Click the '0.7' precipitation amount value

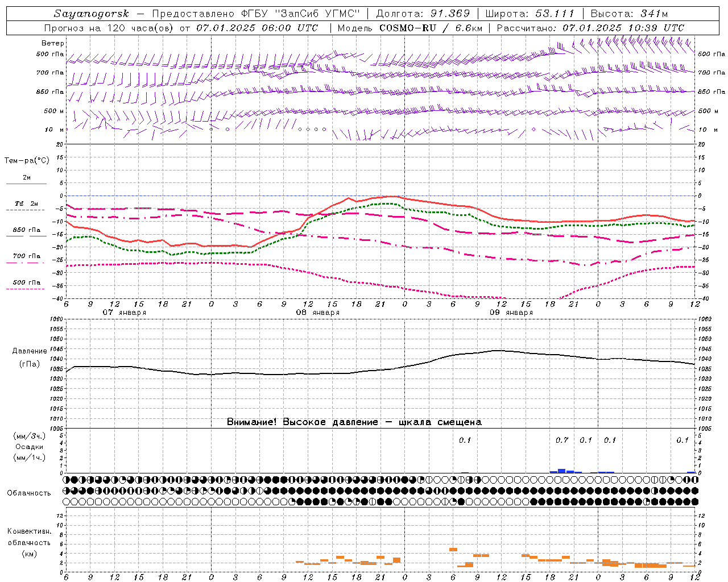562,440
